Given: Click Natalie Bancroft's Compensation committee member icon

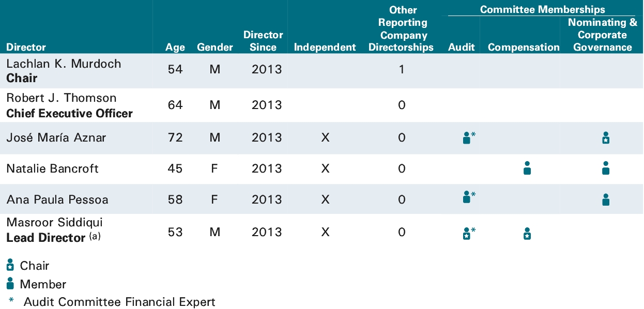Looking at the screenshot, I should pyautogui.click(x=527, y=168).
